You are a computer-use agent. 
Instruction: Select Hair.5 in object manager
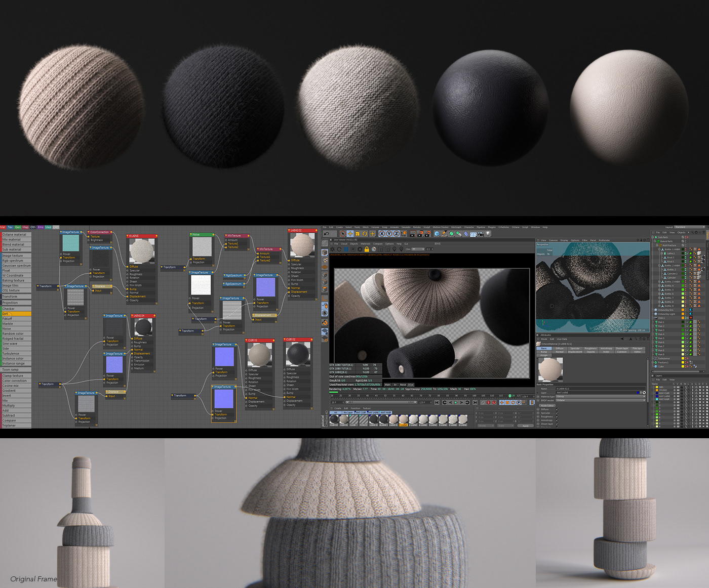[x=661, y=339]
